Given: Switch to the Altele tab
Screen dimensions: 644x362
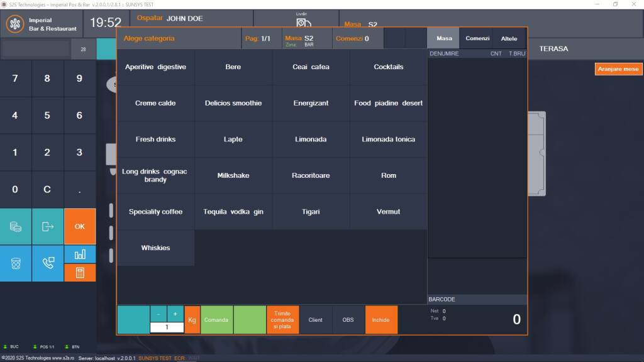Looking at the screenshot, I should click(509, 38).
